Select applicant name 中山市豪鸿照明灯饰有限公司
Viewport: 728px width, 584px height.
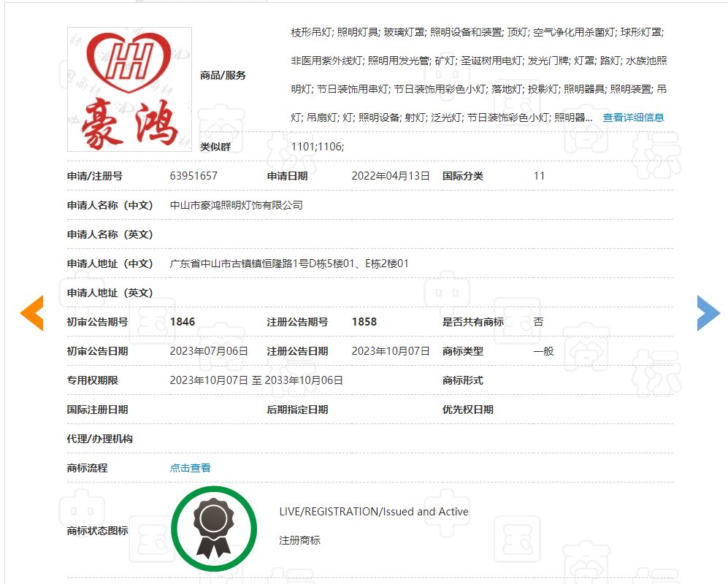coord(237,205)
